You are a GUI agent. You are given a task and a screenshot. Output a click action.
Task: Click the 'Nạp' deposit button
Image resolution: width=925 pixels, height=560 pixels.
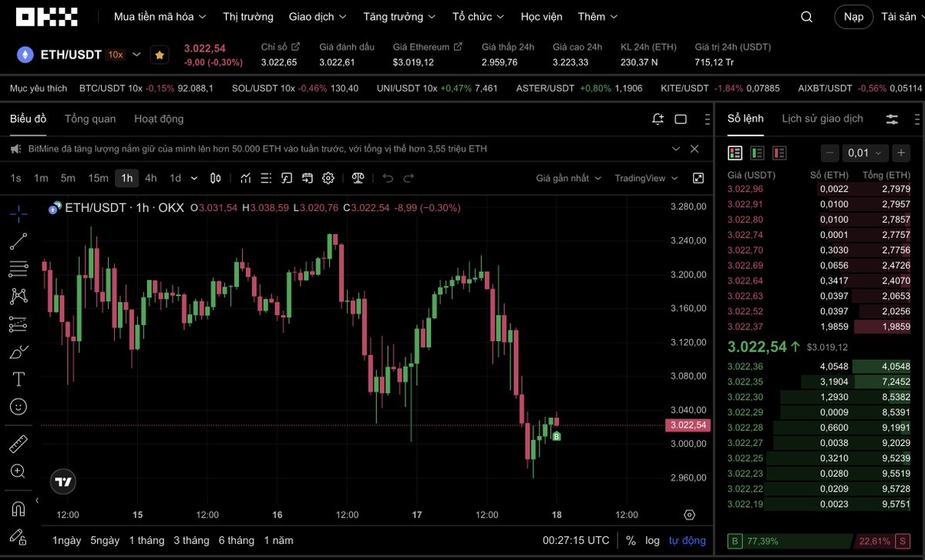click(x=853, y=16)
